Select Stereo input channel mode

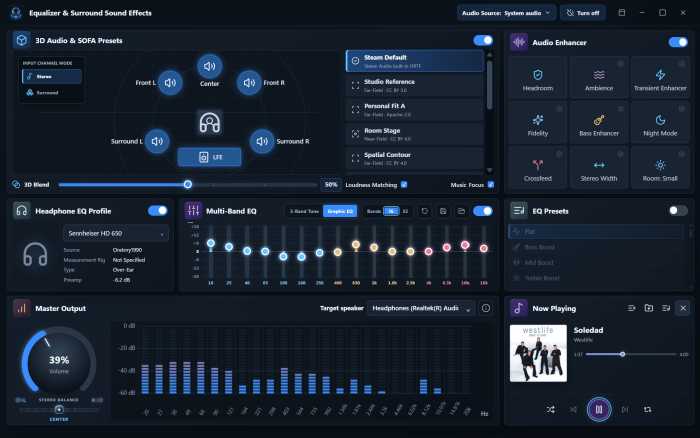pos(52,77)
